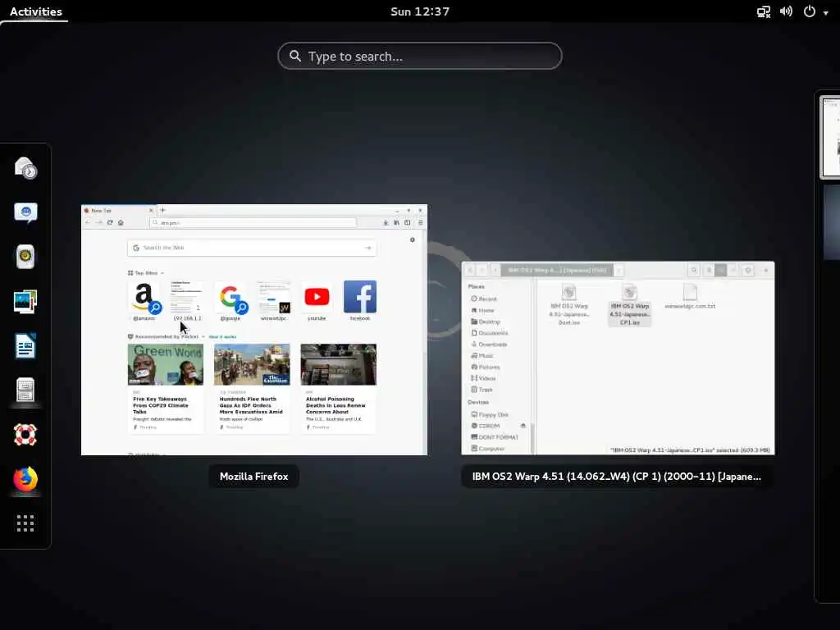Screen dimensions: 840x630
Task: Click the google top site tile in Firefox
Action: pos(231,300)
